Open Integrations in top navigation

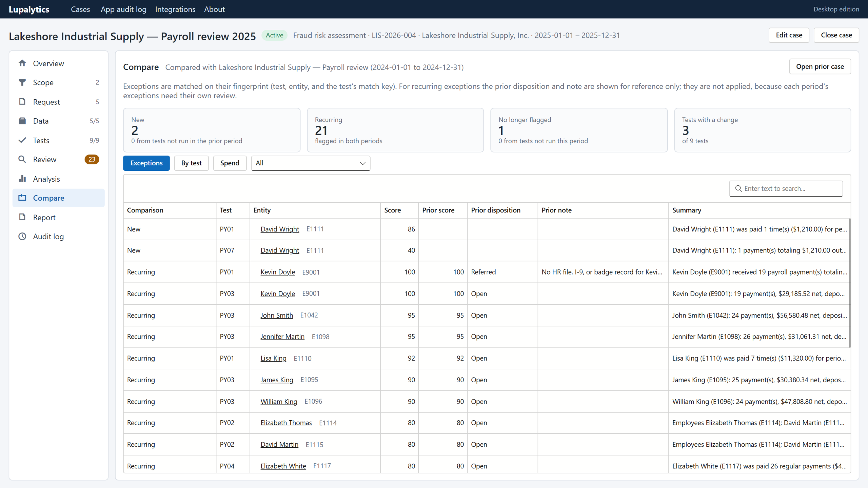(x=175, y=9)
